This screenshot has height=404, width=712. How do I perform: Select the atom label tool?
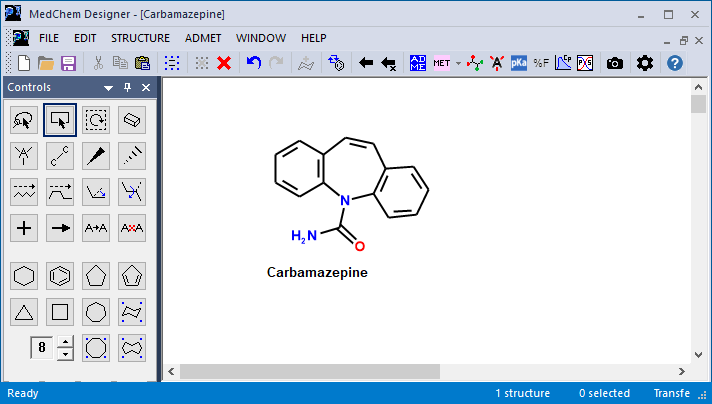pos(24,156)
